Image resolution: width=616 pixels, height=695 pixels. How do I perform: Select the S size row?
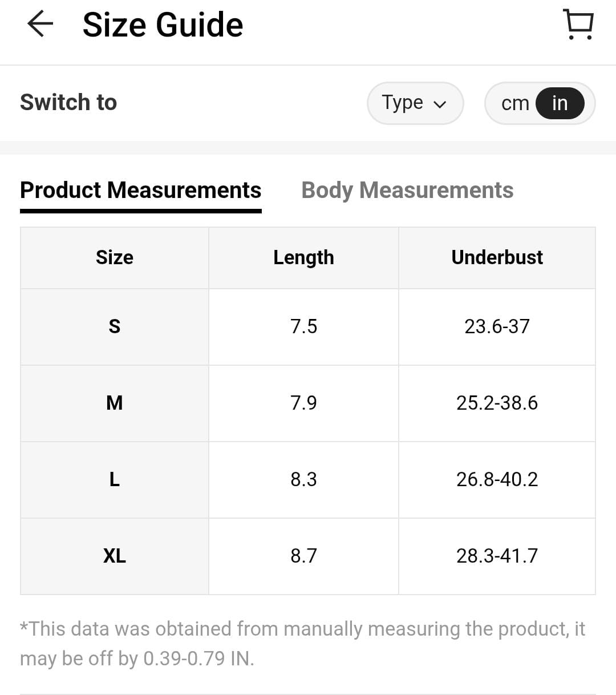115,326
